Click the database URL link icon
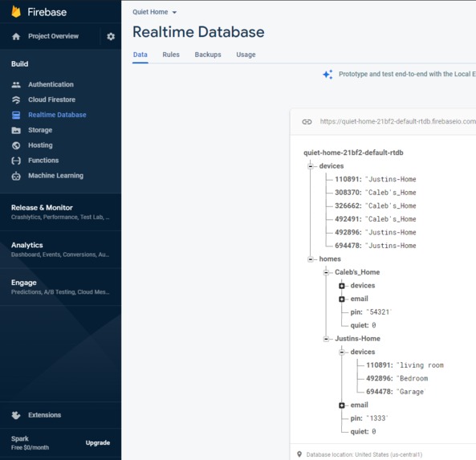The image size is (476, 460). click(307, 122)
